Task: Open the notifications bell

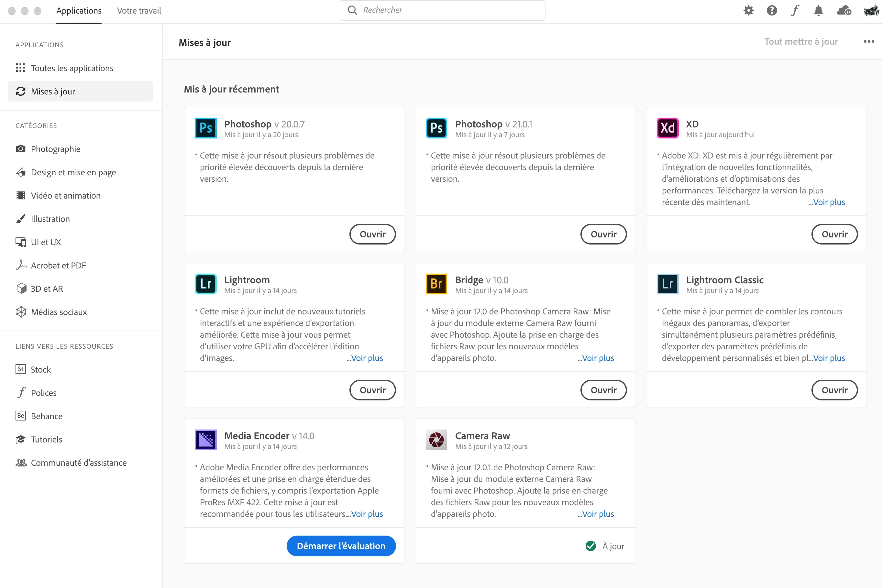Action: (x=818, y=10)
